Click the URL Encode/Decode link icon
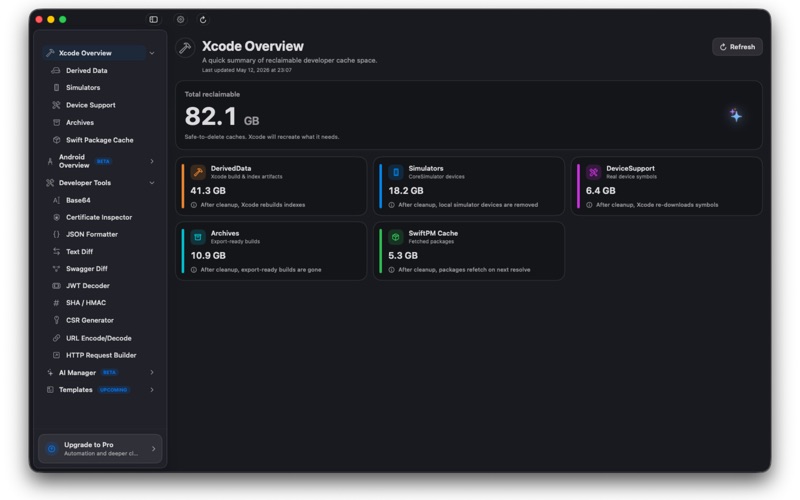This screenshot has height=500, width=800. click(x=56, y=338)
